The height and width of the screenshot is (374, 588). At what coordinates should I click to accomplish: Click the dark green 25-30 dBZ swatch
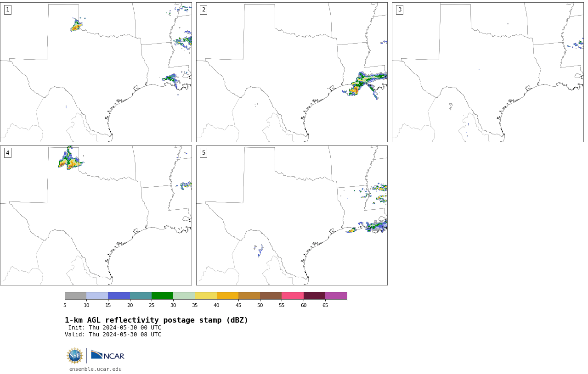pyautogui.click(x=163, y=296)
